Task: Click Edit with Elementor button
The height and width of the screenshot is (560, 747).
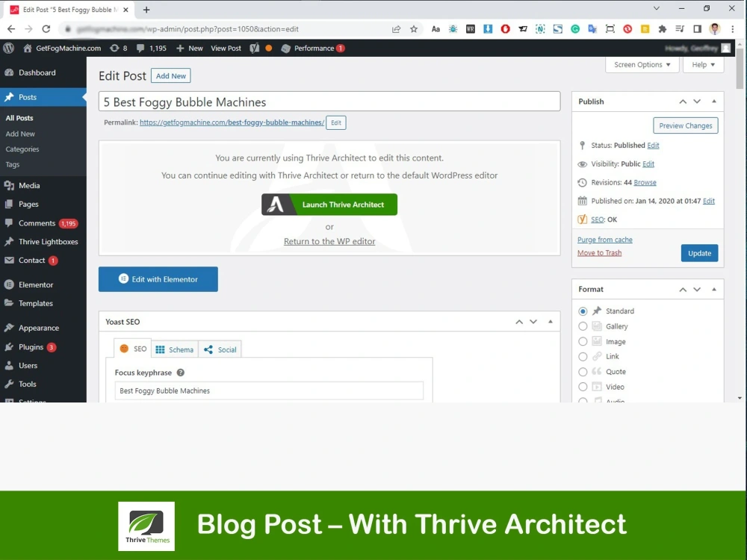Action: click(x=158, y=279)
